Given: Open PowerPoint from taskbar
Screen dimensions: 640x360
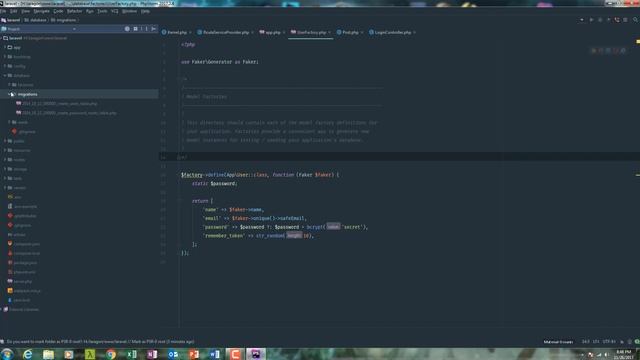Looking at the screenshot, I should [194, 354].
